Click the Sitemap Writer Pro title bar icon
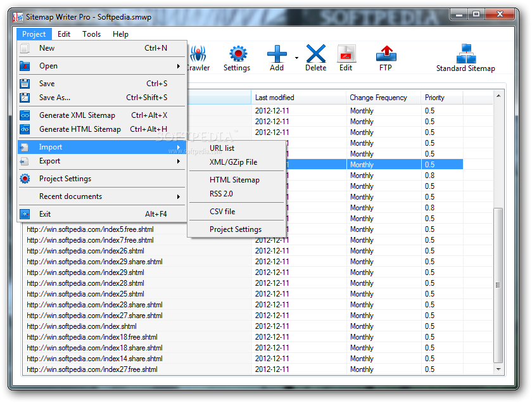 (18, 17)
